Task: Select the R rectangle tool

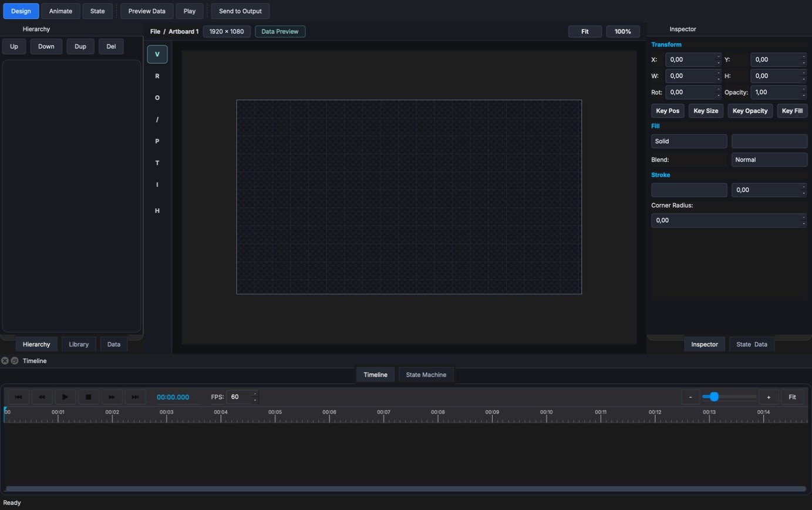Action: (x=157, y=76)
